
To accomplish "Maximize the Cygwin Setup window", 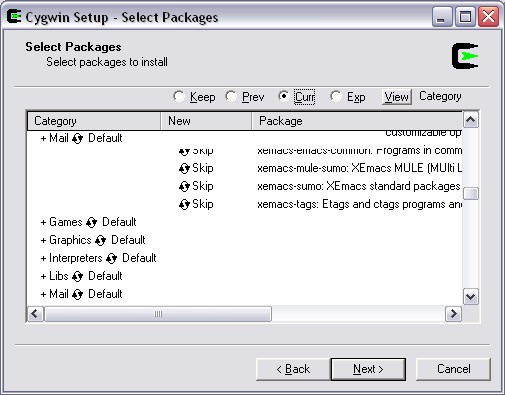I will click(x=465, y=17).
